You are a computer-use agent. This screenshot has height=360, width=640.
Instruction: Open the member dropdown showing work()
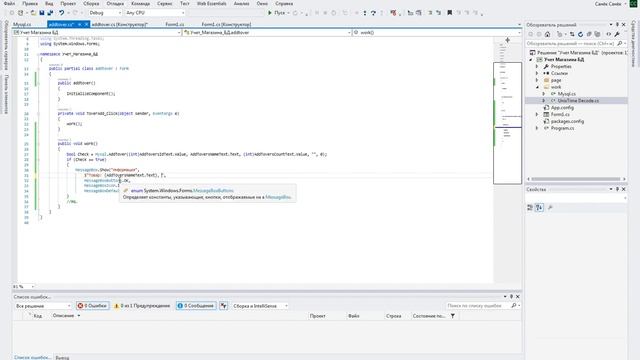437,32
